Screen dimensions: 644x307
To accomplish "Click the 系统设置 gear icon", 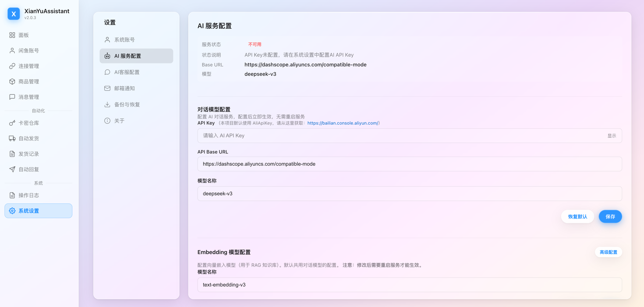I will 12,211.
